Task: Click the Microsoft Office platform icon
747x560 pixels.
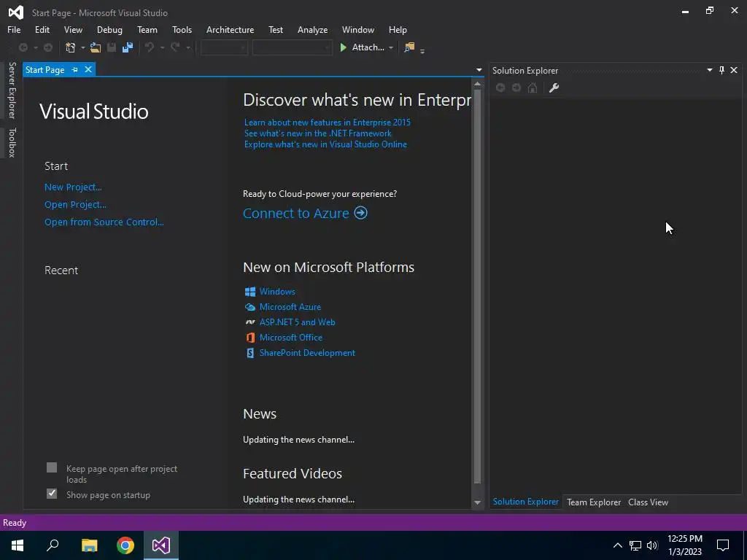Action: (250, 338)
